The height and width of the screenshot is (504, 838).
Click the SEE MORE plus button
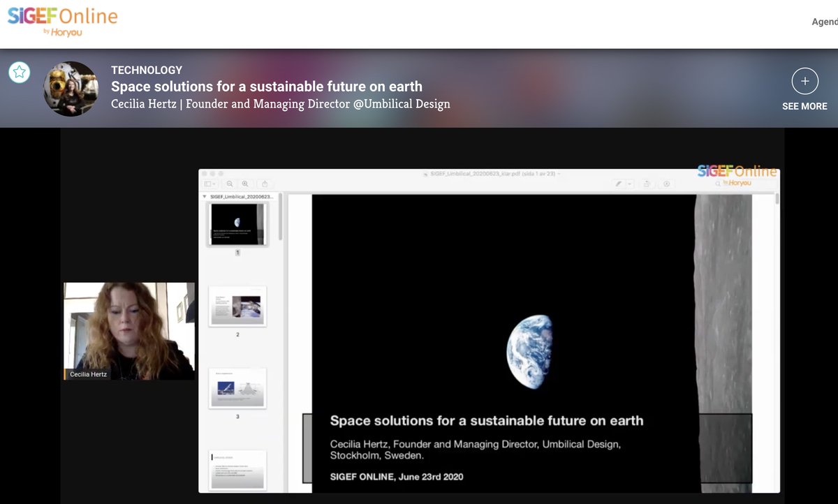click(804, 82)
